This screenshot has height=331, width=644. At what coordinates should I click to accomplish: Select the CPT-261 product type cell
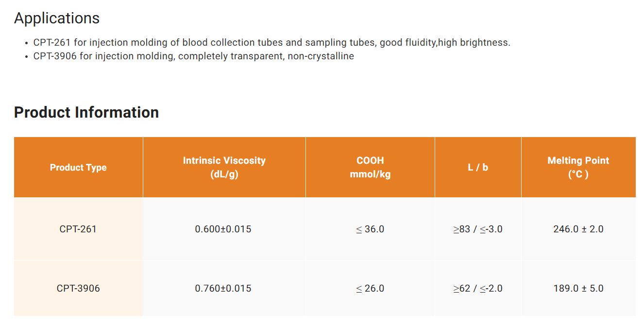point(78,229)
